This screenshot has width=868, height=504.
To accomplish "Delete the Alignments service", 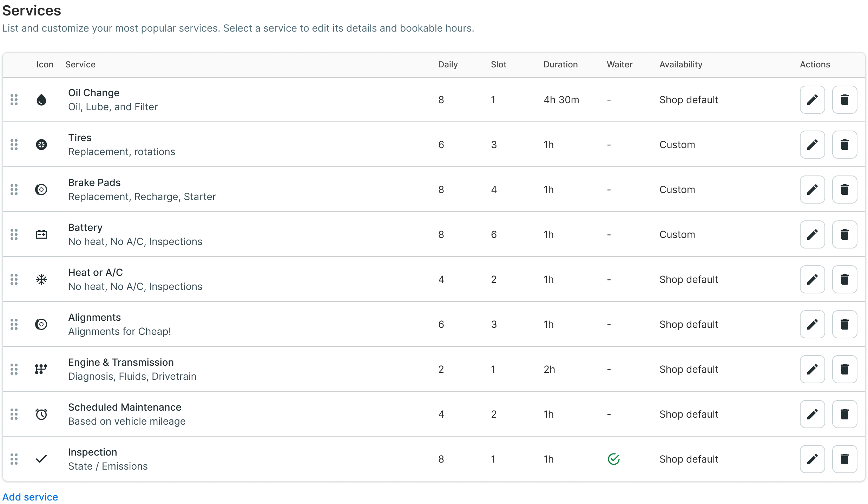I will pyautogui.click(x=844, y=324).
